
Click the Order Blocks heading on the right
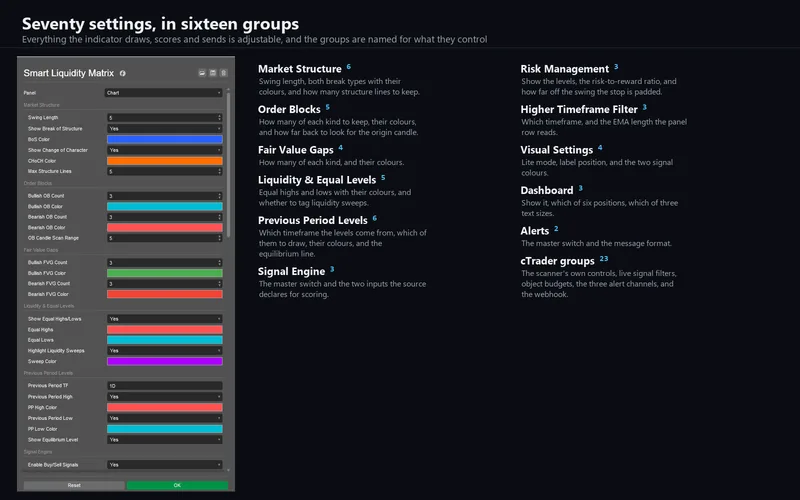tap(289, 109)
